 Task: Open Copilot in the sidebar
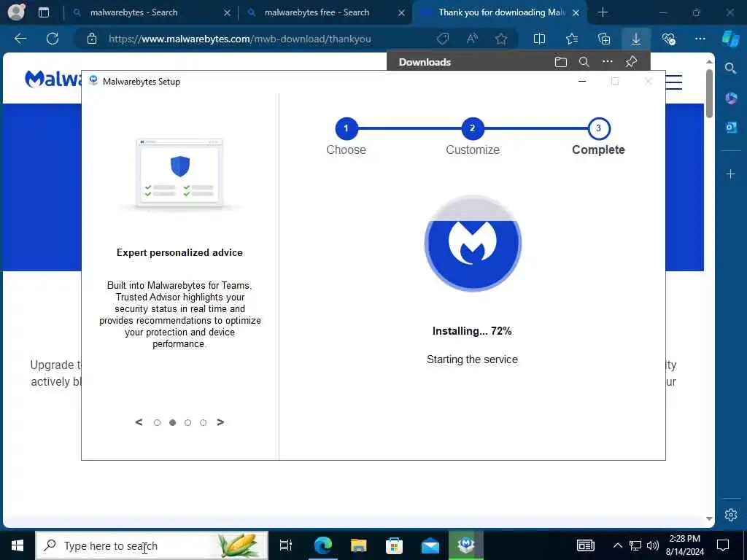(x=731, y=39)
